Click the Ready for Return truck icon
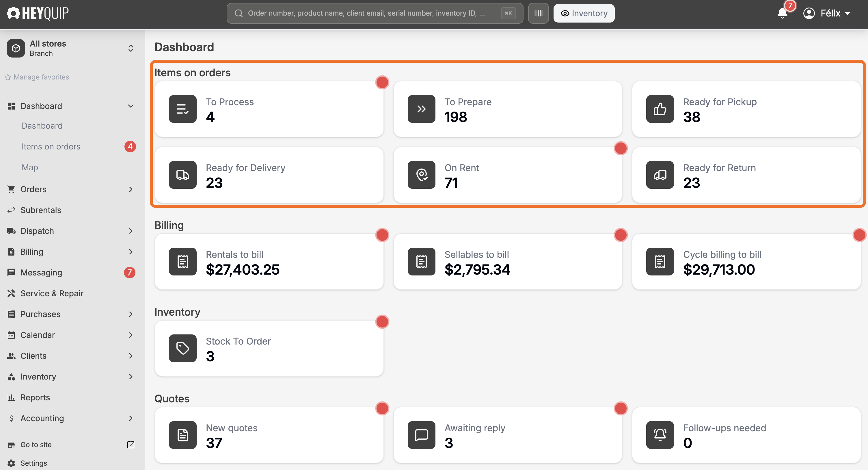The image size is (868, 470). click(660, 175)
